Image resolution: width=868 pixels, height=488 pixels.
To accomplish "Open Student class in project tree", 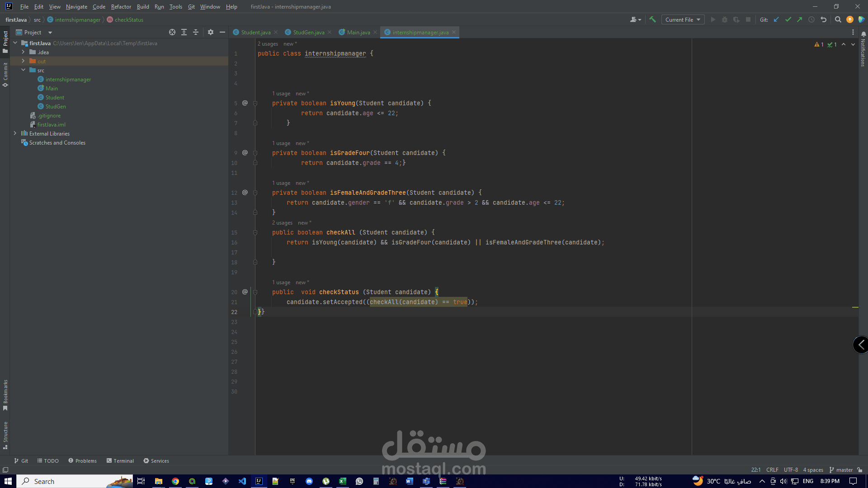I will 55,97.
